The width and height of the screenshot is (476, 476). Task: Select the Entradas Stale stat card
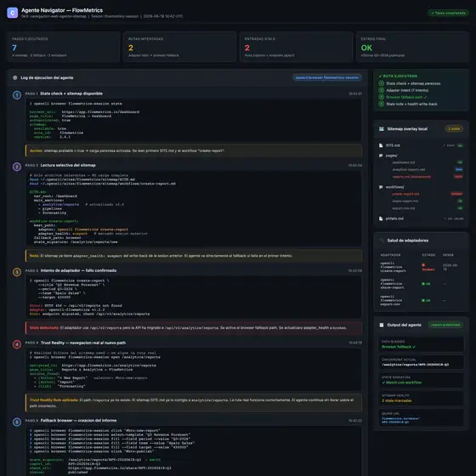tap(296, 47)
